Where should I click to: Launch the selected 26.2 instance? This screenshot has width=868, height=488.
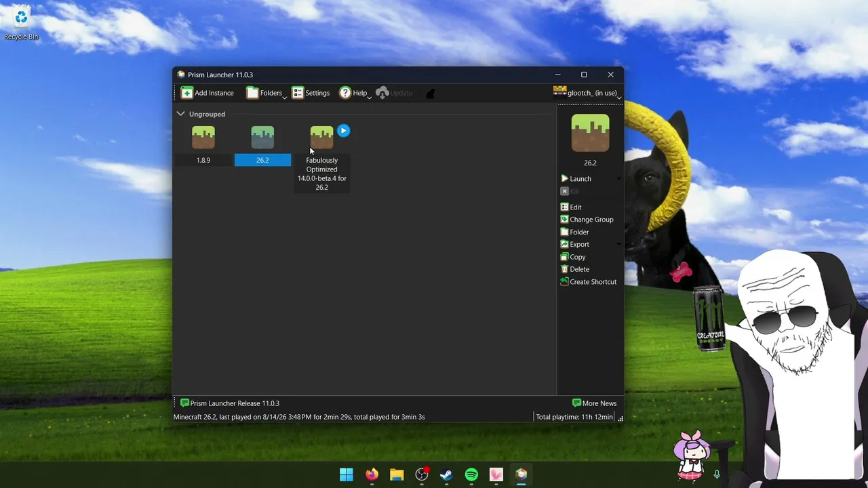click(576, 179)
